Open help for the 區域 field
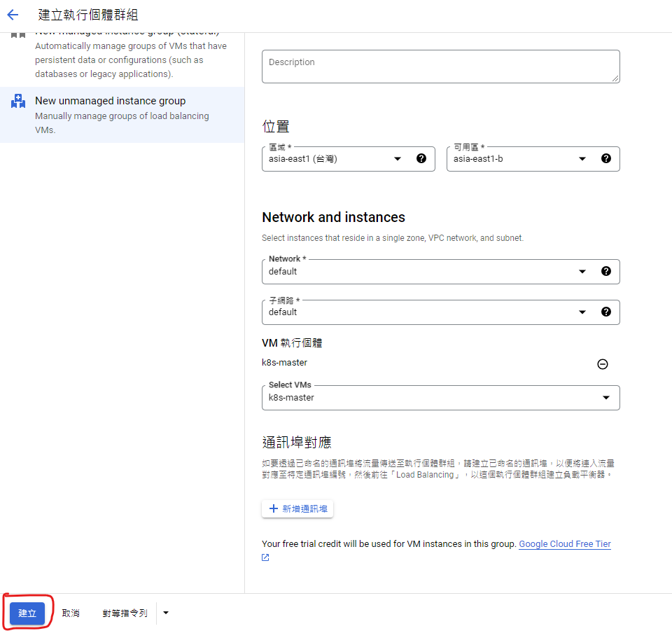 (x=421, y=159)
